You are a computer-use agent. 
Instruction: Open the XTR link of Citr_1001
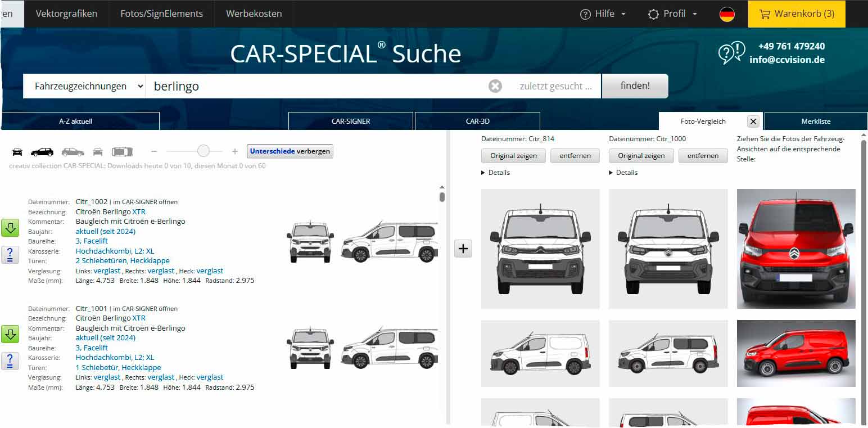(x=139, y=318)
